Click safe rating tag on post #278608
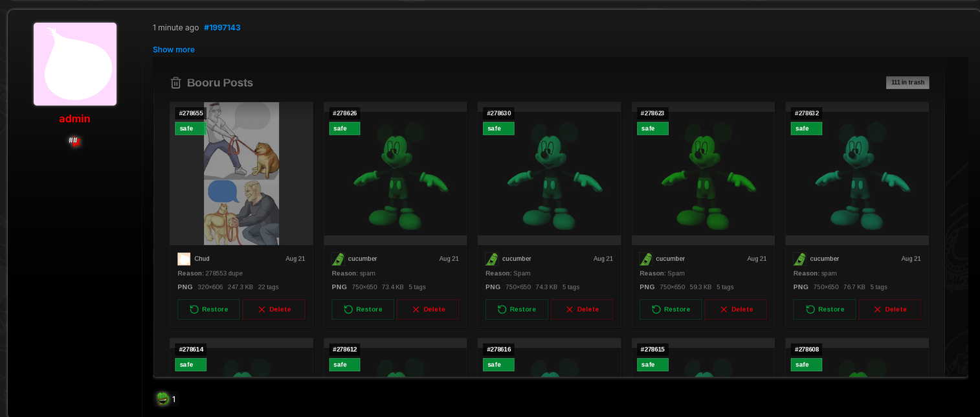The image size is (980, 417). click(807, 365)
